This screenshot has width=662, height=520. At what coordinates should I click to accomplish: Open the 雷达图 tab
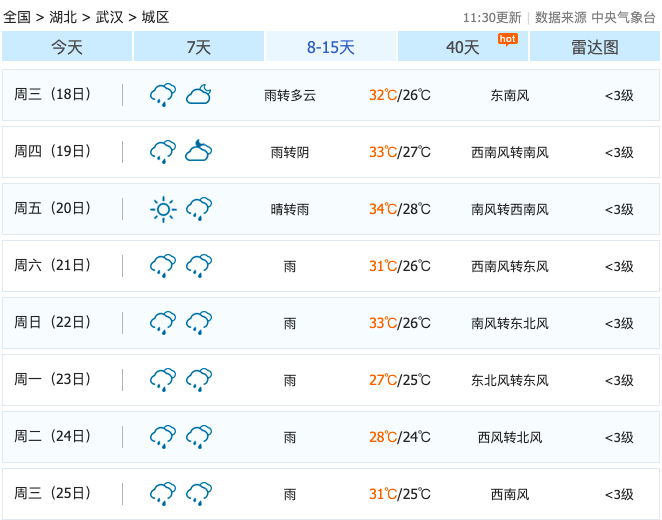594,47
